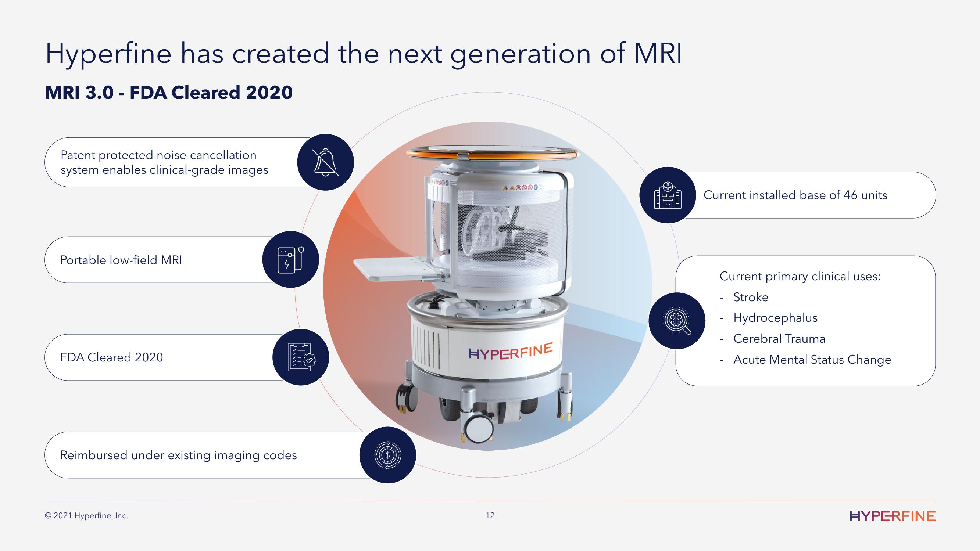Image resolution: width=980 pixels, height=551 pixels.
Task: Click the brain magnifier clinical uses icon
Action: pyautogui.click(x=677, y=321)
